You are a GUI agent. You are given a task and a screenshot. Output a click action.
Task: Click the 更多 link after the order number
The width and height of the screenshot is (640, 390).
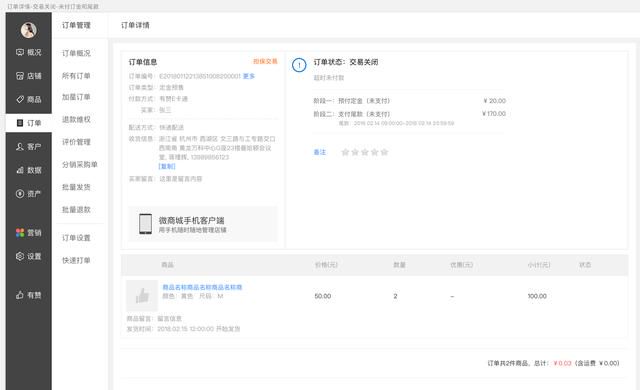tap(249, 76)
